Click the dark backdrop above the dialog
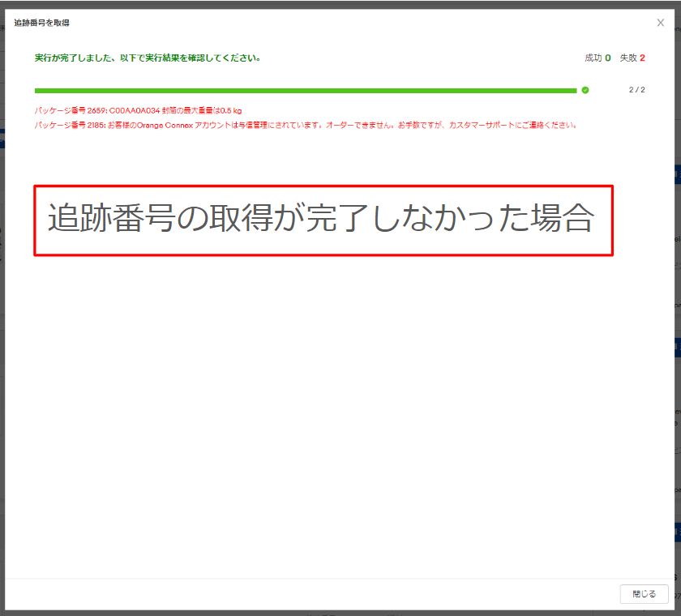Image resolution: width=681 pixels, height=616 pixels. (340, 4)
